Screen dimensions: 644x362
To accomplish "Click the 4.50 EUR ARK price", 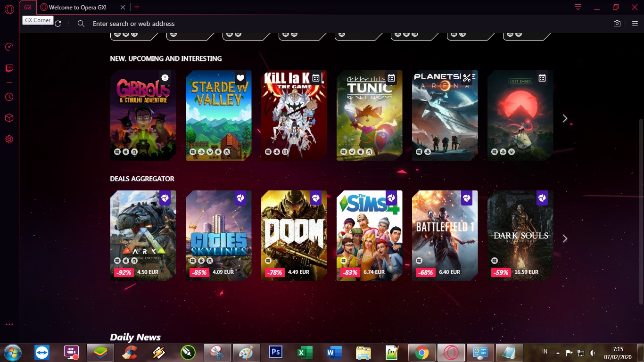I will tap(148, 272).
